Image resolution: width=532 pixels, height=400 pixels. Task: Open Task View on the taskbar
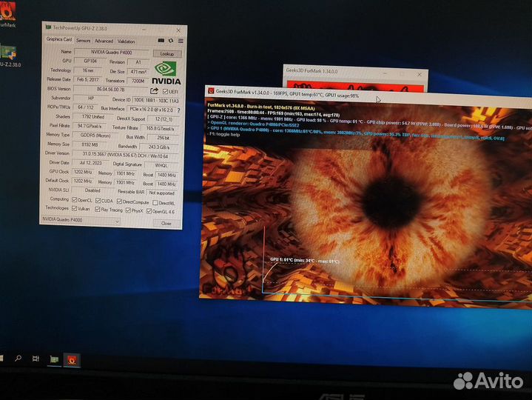point(36,359)
